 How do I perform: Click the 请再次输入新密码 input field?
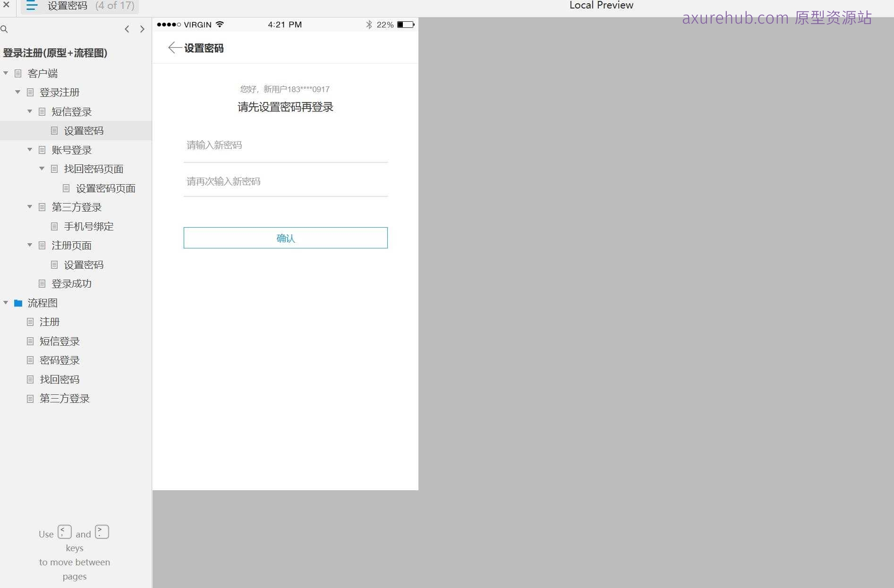coord(286,181)
